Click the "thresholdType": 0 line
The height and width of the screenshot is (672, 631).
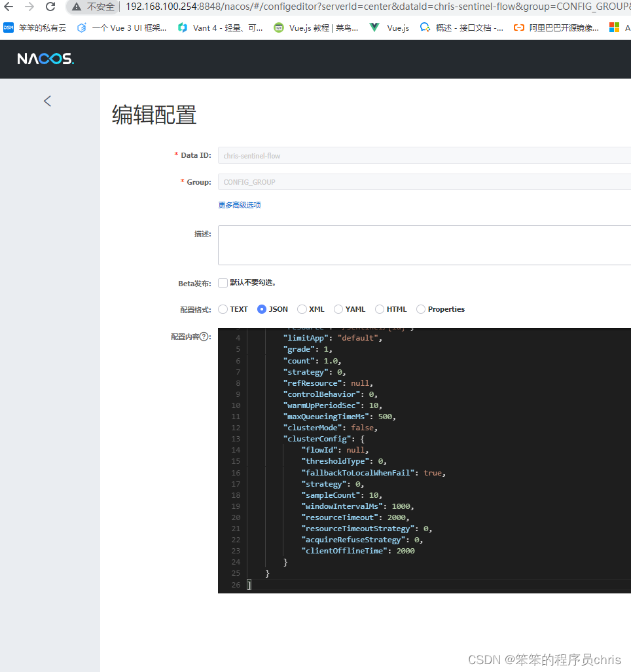tap(344, 461)
